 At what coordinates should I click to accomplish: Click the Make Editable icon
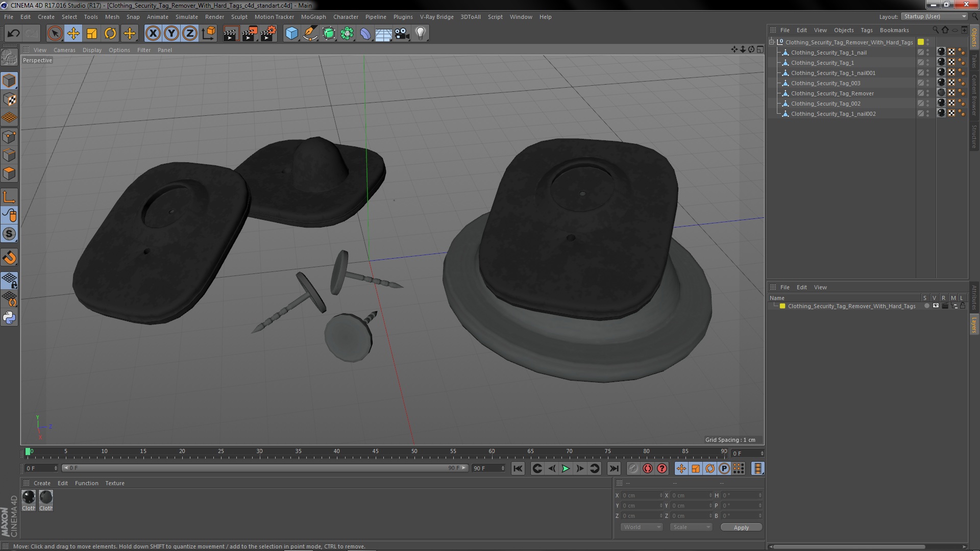pyautogui.click(x=9, y=58)
